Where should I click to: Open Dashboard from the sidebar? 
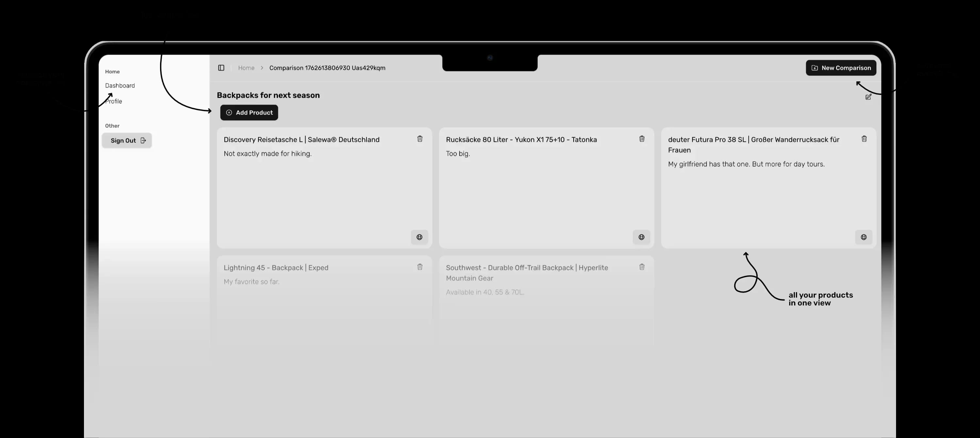120,85
